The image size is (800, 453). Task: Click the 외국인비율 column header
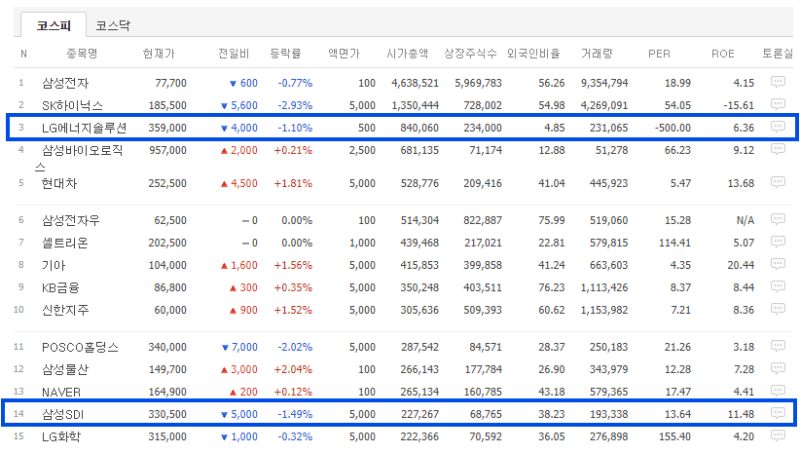pos(533,54)
